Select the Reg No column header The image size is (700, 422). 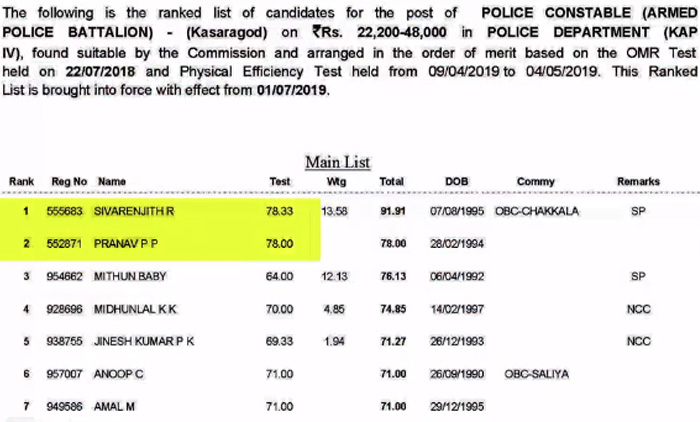click(66, 181)
